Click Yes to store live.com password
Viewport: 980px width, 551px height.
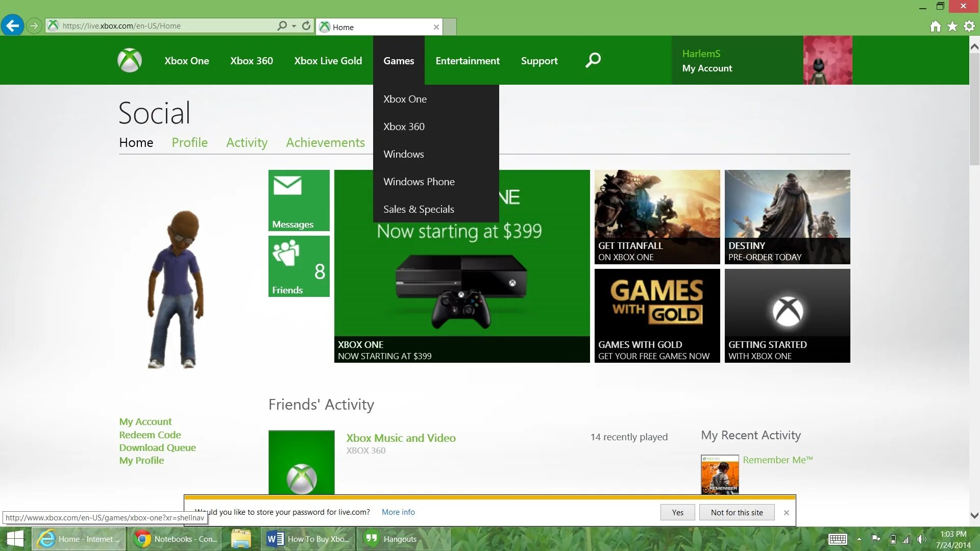[677, 512]
